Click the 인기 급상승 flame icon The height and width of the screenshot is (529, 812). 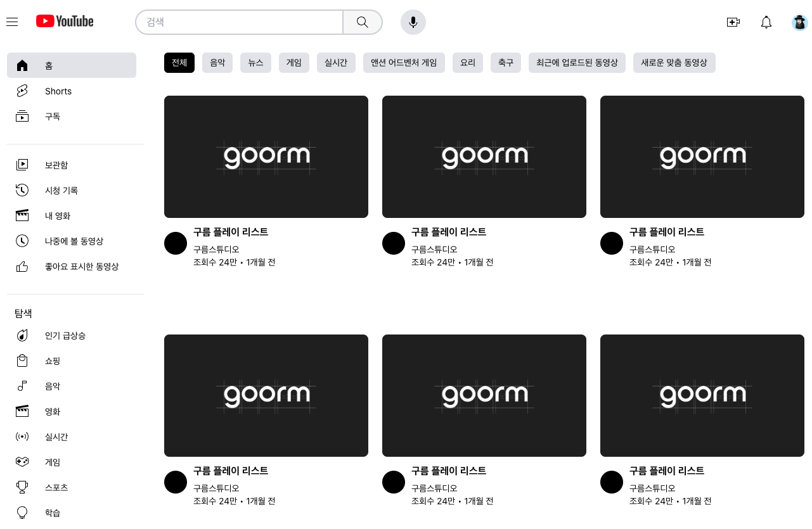[22, 335]
